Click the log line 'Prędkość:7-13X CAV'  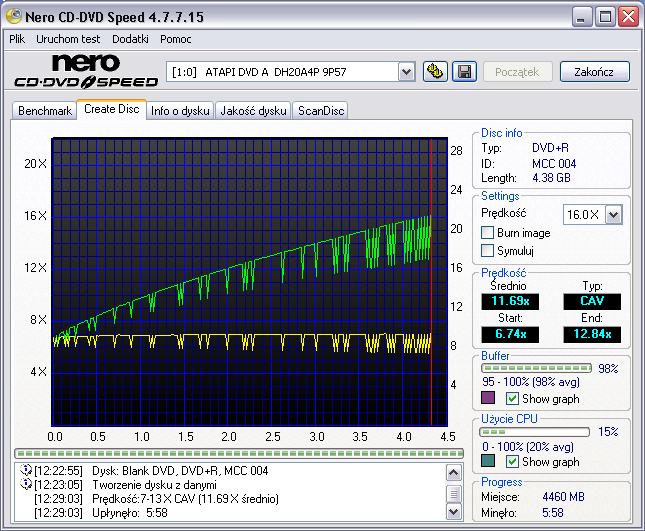185,499
